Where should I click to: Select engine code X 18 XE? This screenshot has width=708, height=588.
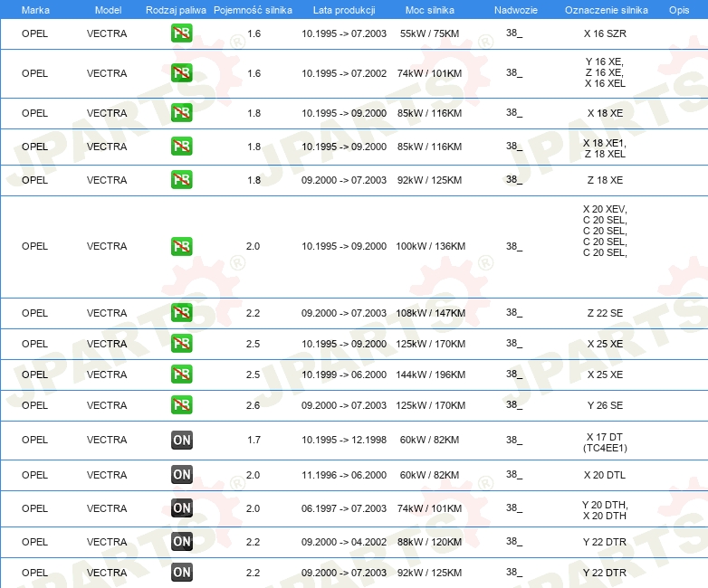pyautogui.click(x=605, y=113)
